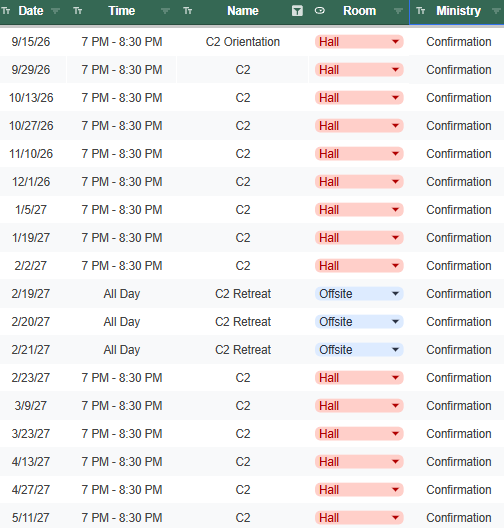Click the text type icon beside Name

tap(188, 11)
